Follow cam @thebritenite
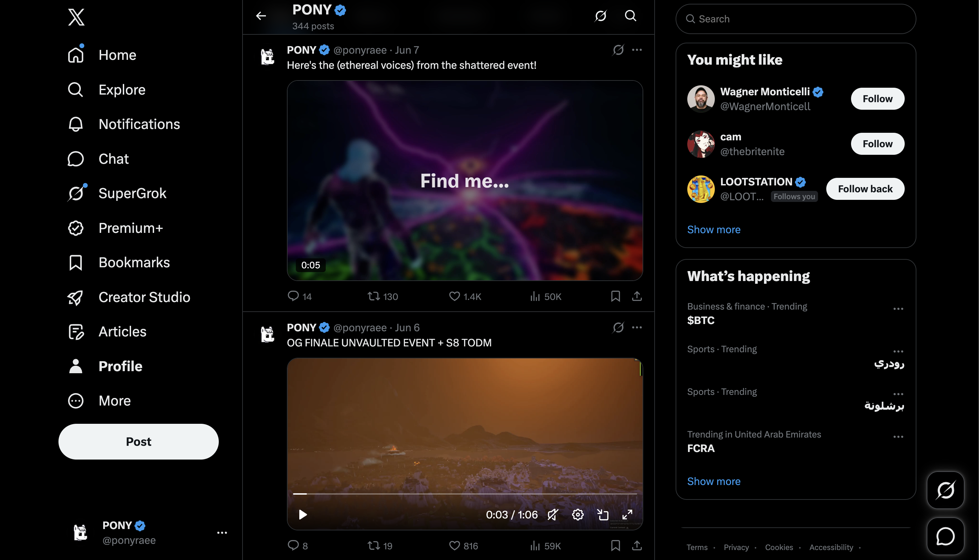The height and width of the screenshot is (560, 979). (878, 144)
